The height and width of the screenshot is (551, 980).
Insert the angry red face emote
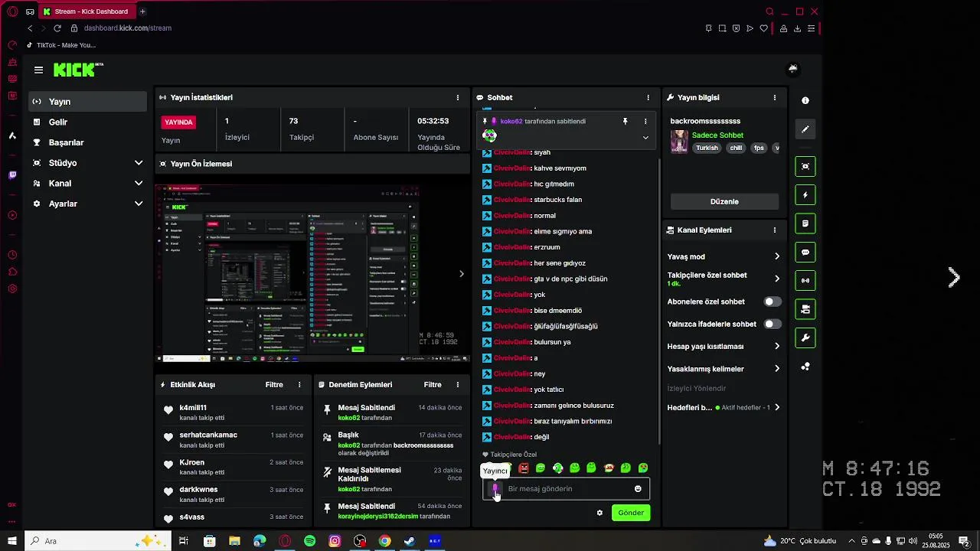point(524,468)
